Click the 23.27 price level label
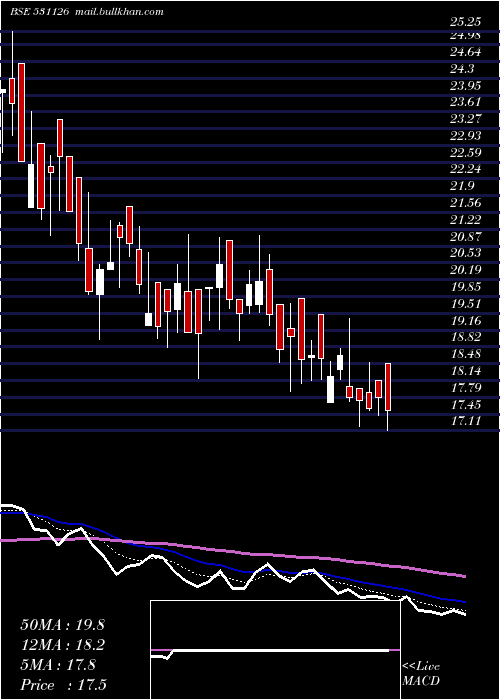 click(x=467, y=119)
